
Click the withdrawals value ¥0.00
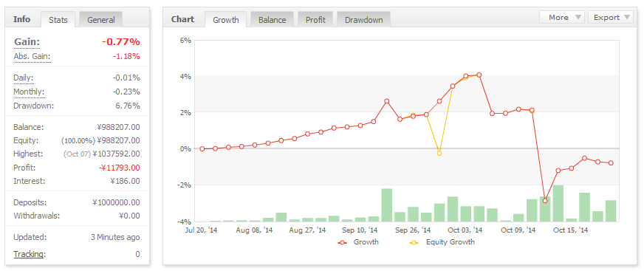(129, 216)
